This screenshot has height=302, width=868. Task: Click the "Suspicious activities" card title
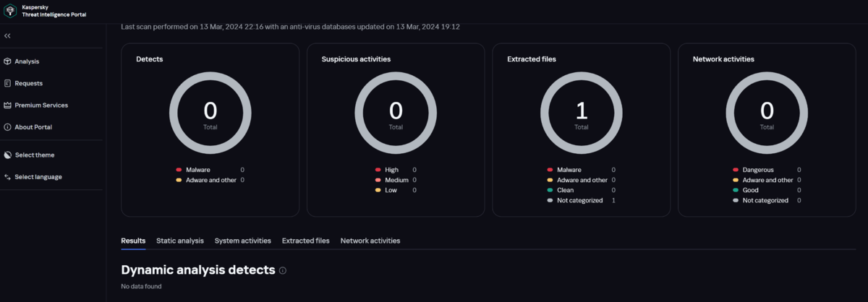coord(356,59)
